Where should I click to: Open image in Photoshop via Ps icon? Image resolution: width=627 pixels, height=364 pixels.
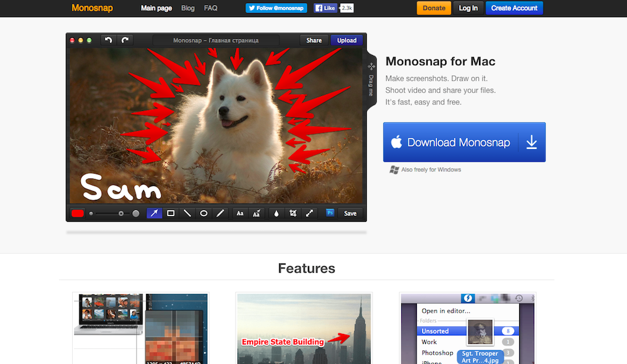(330, 213)
